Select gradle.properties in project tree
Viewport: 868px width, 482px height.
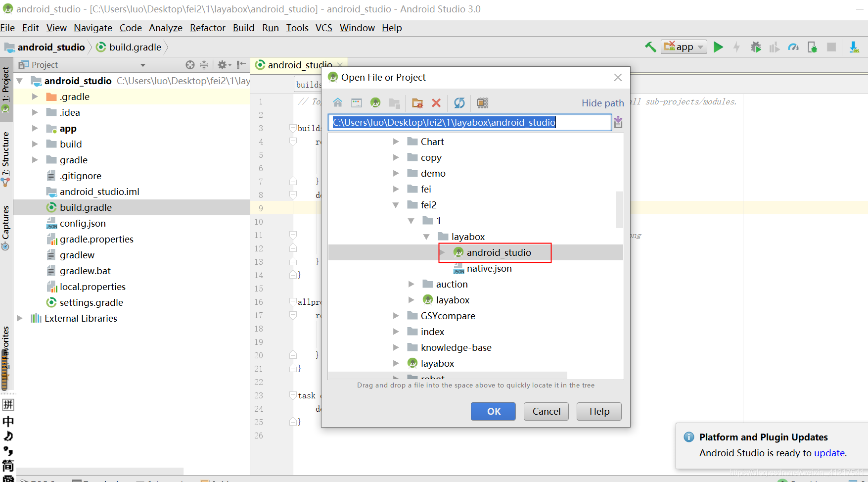(90, 239)
